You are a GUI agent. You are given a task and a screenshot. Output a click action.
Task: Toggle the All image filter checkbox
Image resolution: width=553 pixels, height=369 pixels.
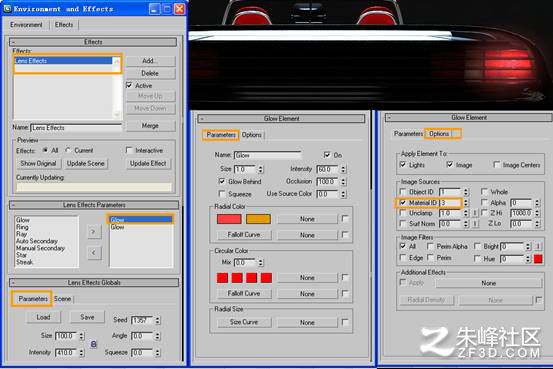point(403,246)
